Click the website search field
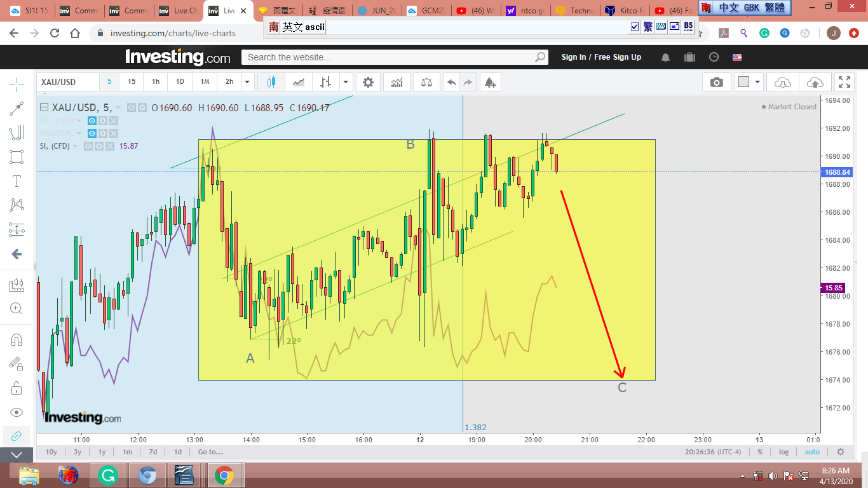 [395, 57]
